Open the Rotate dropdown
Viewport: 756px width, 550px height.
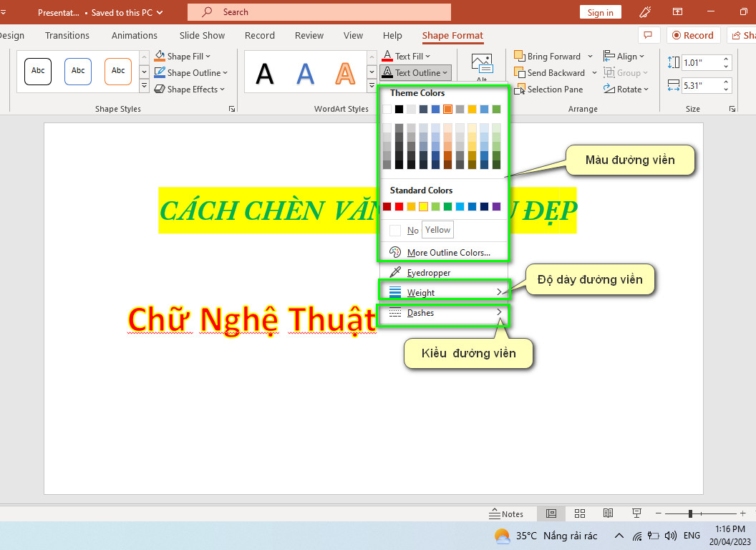coord(626,90)
